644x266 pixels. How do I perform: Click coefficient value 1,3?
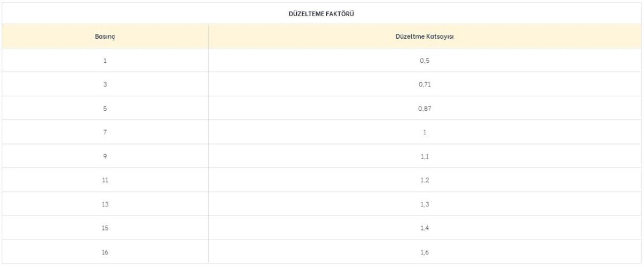(x=425, y=204)
